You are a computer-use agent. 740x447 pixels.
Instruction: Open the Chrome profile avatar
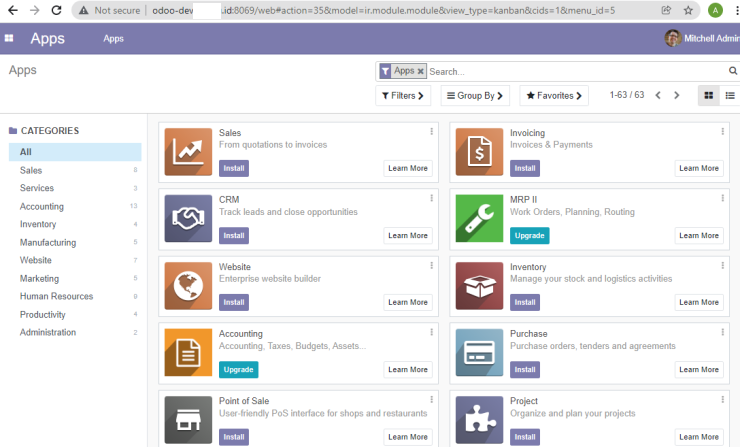click(x=715, y=10)
